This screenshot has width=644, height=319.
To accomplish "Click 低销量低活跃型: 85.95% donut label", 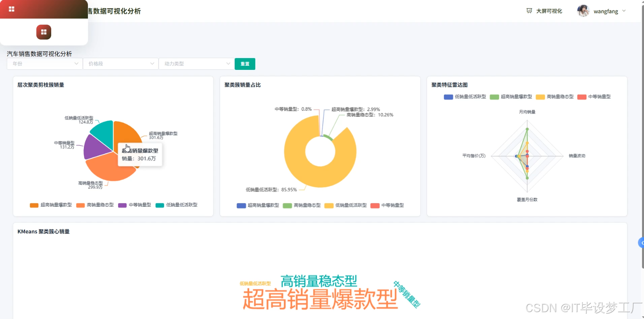I will pyautogui.click(x=271, y=190).
